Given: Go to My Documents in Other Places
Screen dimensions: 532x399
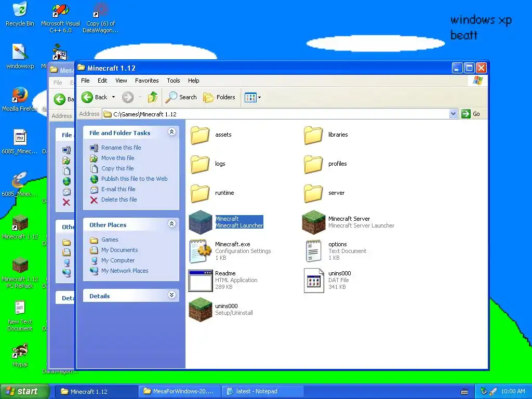Looking at the screenshot, I should [x=119, y=250].
